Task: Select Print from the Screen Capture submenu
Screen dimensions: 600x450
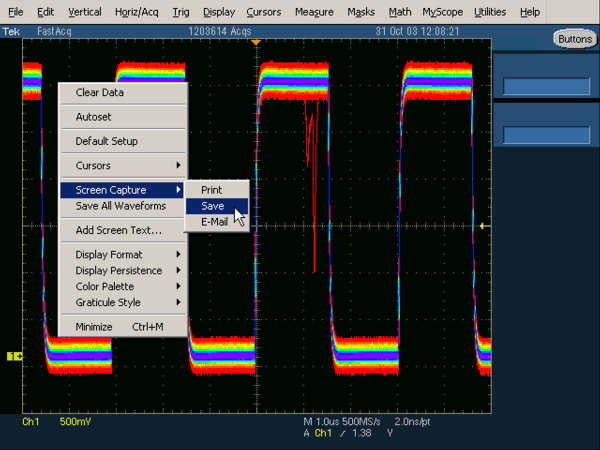Action: point(212,190)
